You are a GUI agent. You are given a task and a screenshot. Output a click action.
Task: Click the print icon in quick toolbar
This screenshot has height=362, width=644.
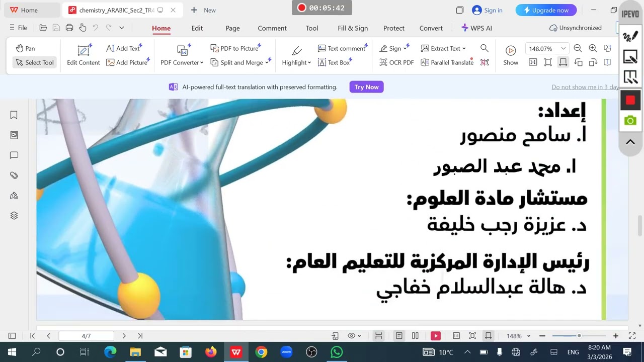coord(69,28)
